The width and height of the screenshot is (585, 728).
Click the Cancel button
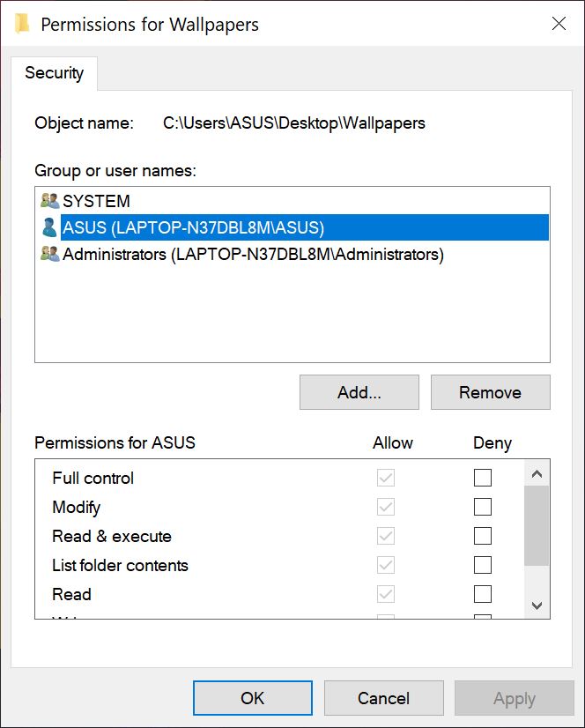pyautogui.click(x=383, y=698)
